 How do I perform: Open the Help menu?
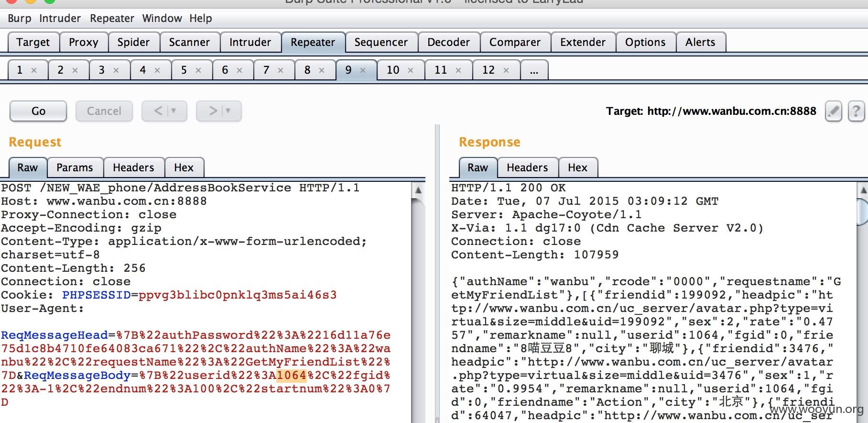(x=200, y=18)
